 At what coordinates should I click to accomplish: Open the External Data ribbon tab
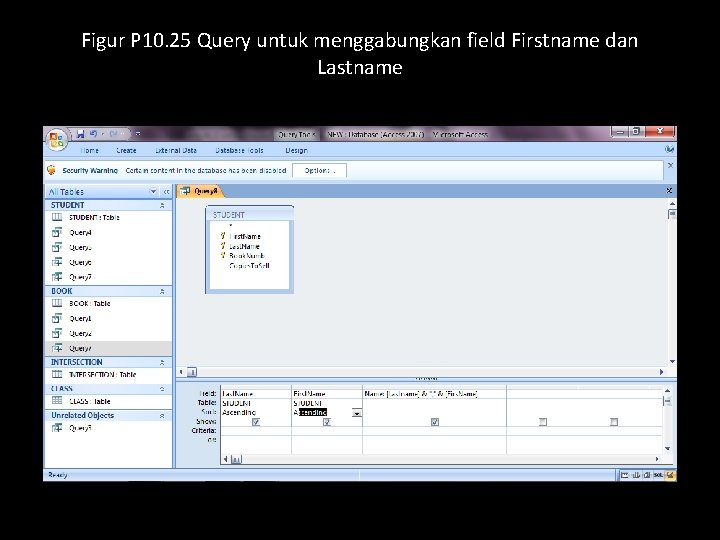pos(176,150)
